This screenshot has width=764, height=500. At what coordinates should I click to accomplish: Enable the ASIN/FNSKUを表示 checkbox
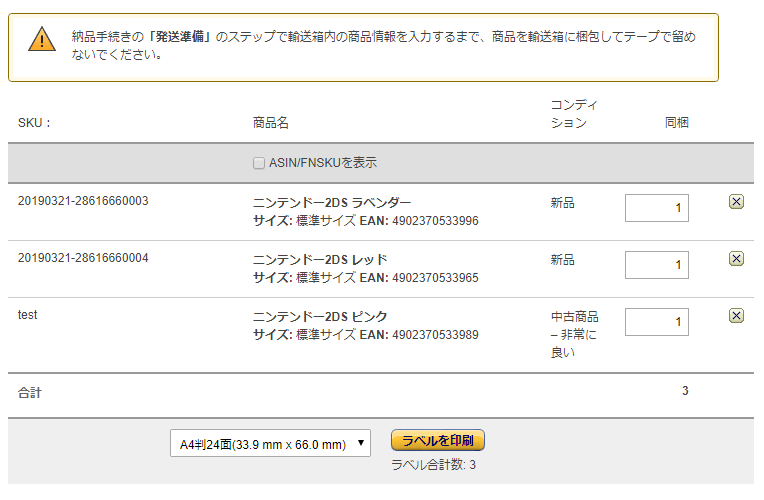[259, 163]
